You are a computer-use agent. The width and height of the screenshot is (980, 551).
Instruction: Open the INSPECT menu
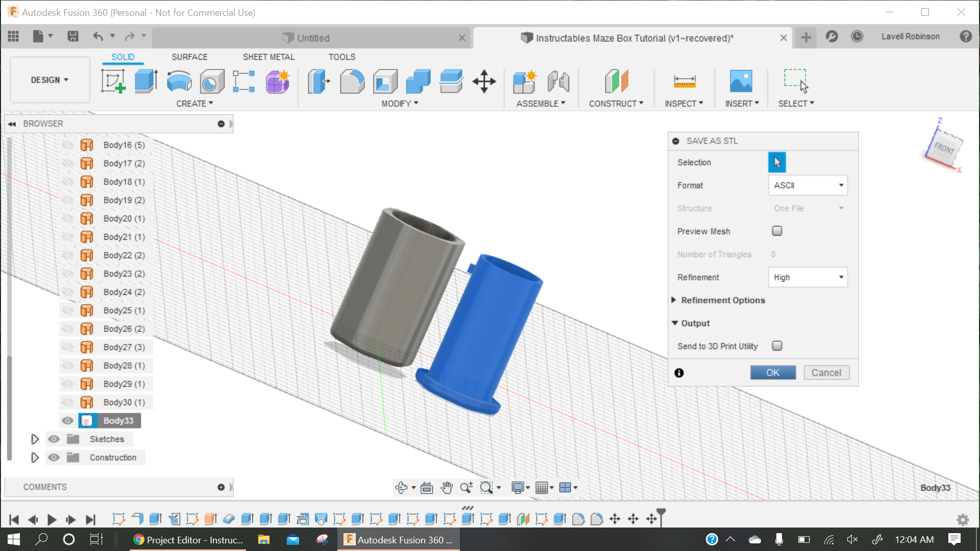(684, 104)
